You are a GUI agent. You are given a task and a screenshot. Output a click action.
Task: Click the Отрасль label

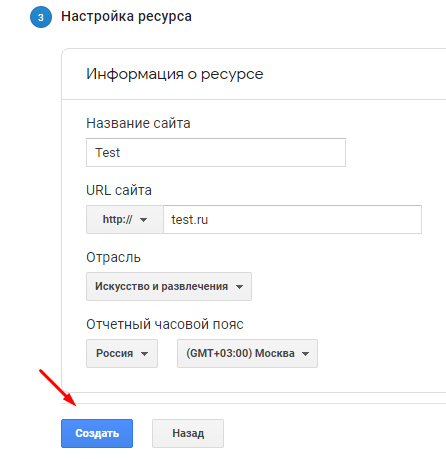[113, 258]
